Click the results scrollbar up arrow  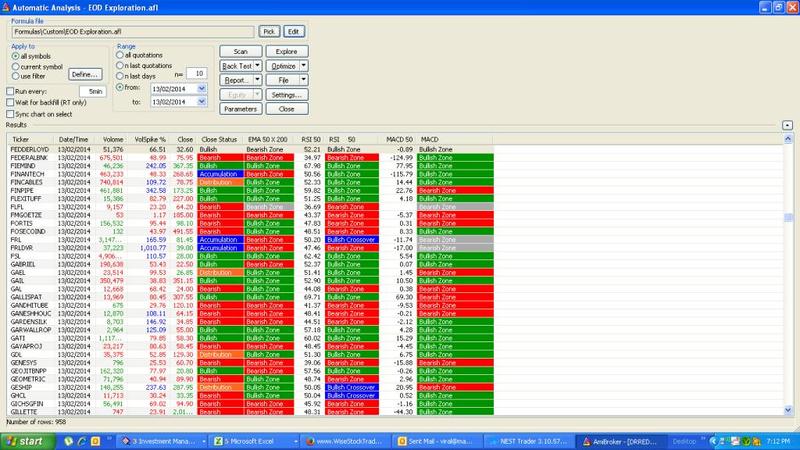tap(788, 139)
